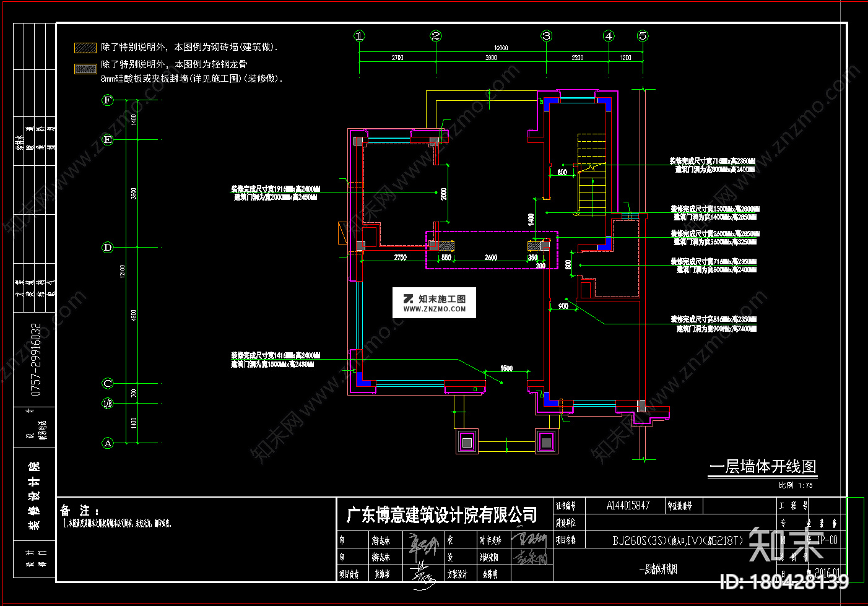Click the 2200 top dimension
This screenshot has width=868, height=606.
(x=577, y=58)
